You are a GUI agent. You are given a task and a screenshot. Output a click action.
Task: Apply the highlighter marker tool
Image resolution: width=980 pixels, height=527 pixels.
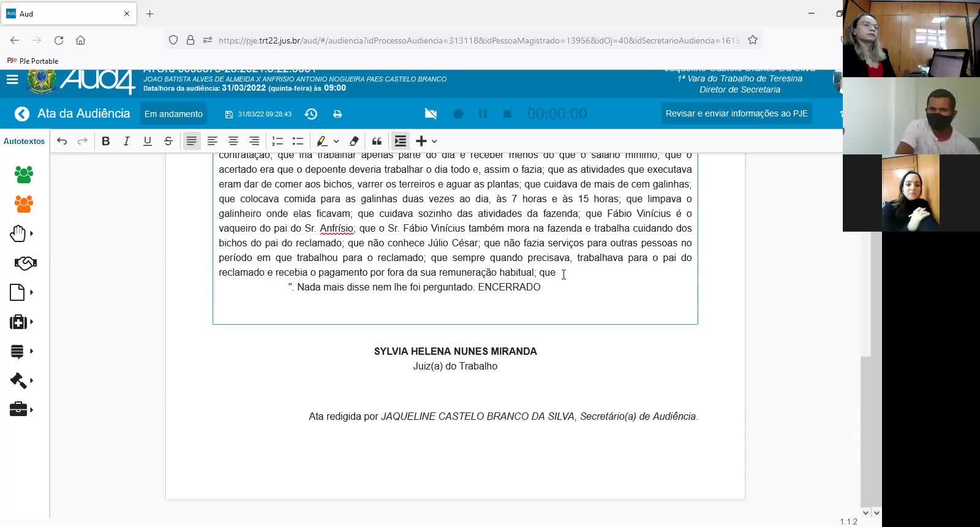pos(322,141)
